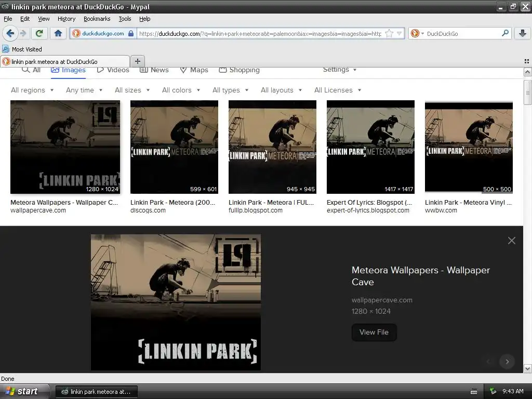Select the linkin park meteora browser tab
532x399 pixels.
pyautogui.click(x=65, y=61)
